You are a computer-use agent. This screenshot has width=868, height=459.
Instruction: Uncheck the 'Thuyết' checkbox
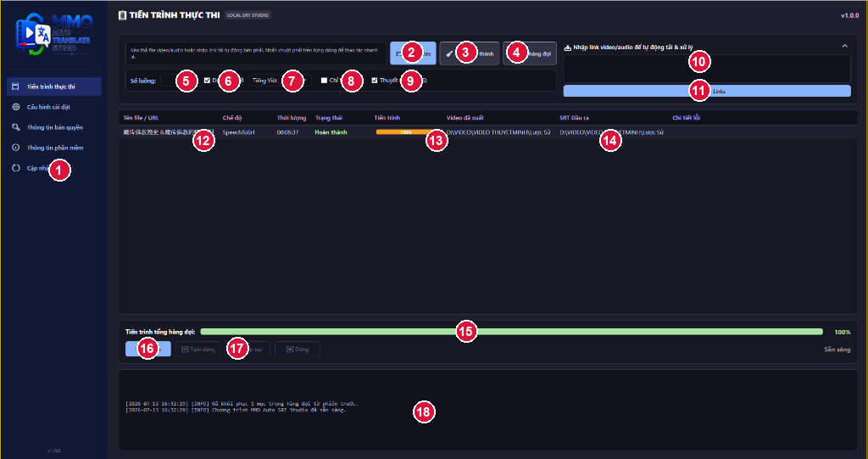click(x=374, y=81)
